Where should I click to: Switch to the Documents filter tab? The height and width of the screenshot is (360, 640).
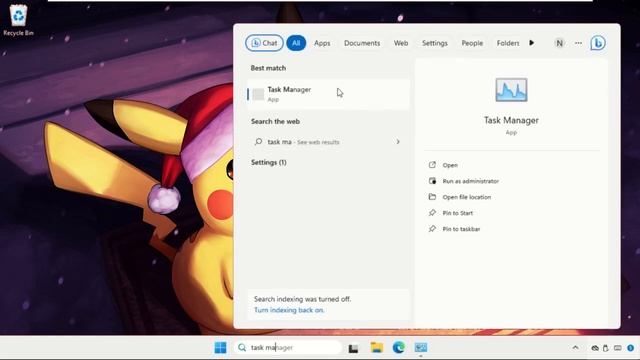362,43
